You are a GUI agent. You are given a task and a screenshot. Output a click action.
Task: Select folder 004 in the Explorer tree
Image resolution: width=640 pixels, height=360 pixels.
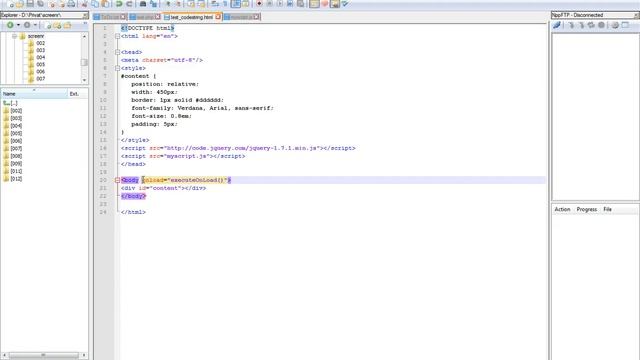[40, 58]
